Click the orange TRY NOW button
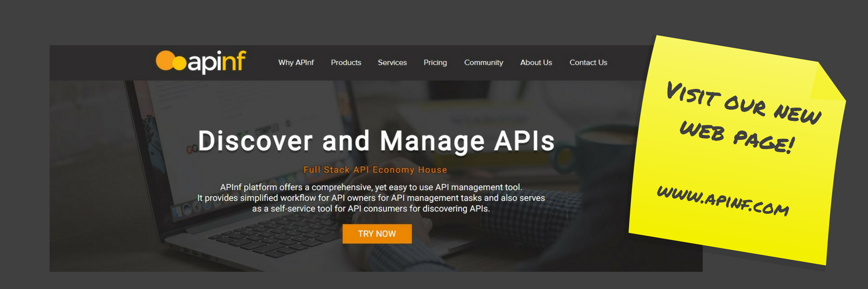This screenshot has height=289, width=868. 377,234
